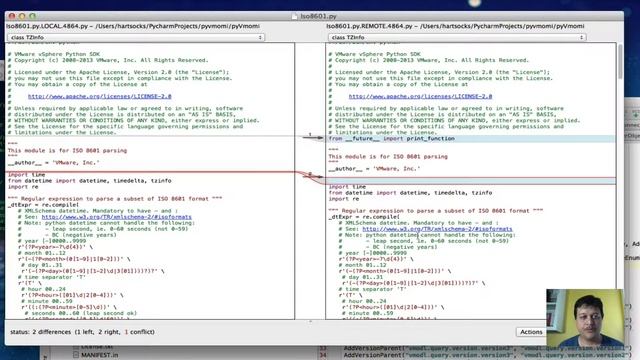Open the w3.org xmlschema link in right pane

pos(437,229)
